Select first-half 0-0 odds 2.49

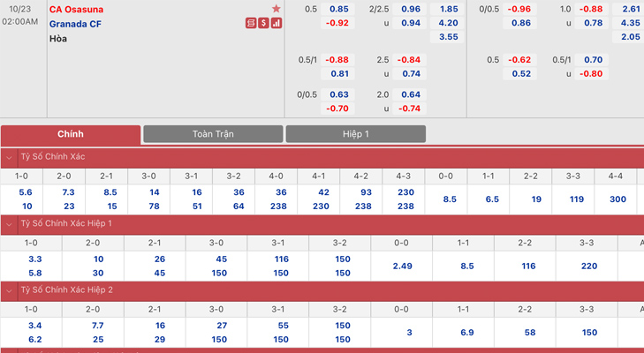click(x=402, y=267)
